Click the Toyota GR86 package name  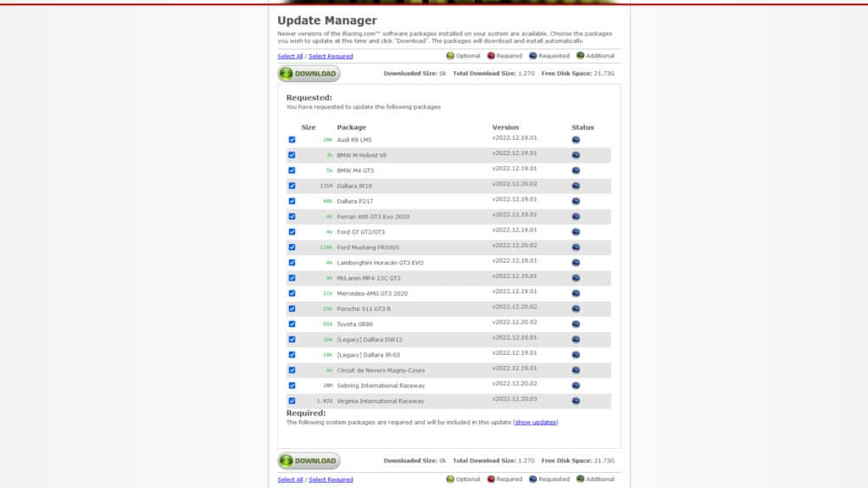pyautogui.click(x=355, y=324)
